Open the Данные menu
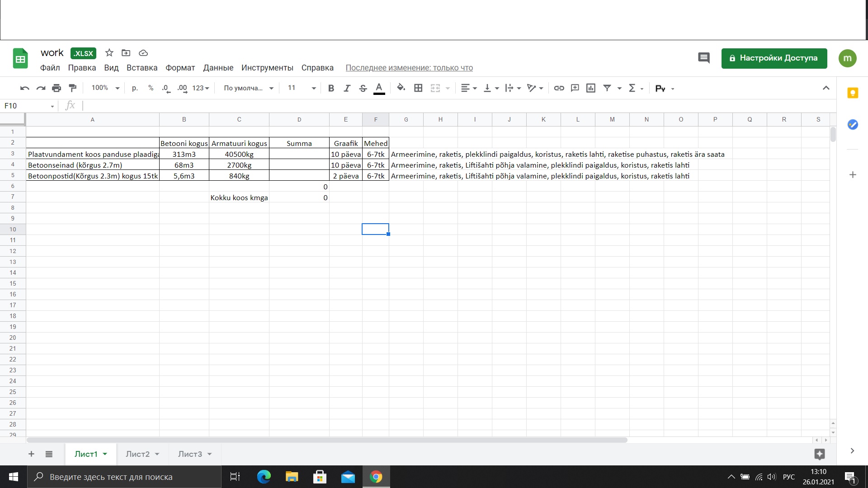Image resolution: width=868 pixels, height=488 pixels. (218, 68)
